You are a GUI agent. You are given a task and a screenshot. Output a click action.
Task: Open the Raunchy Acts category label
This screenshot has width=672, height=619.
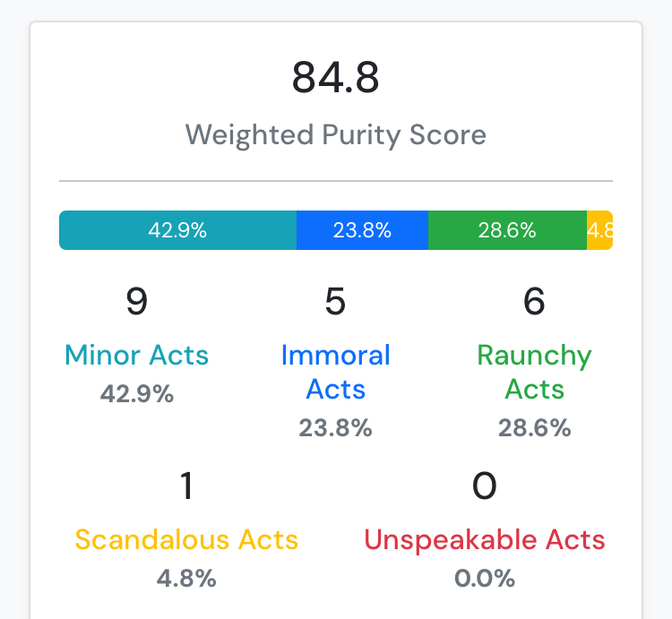tap(534, 372)
